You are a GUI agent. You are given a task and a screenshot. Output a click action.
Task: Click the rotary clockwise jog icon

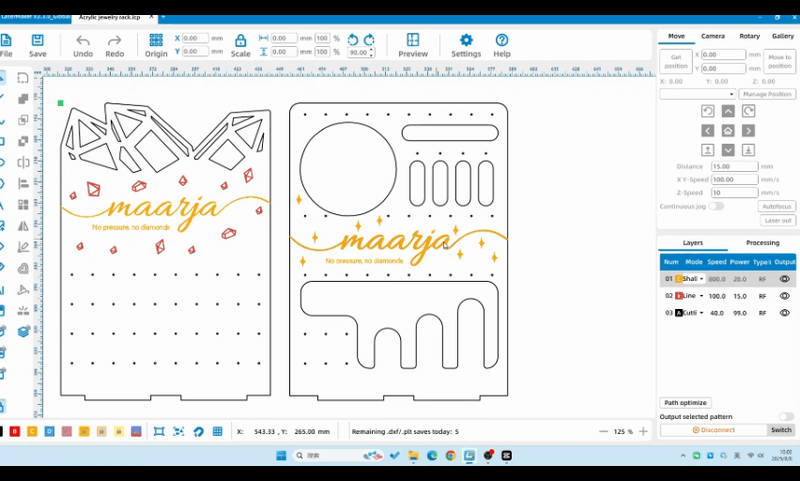click(x=748, y=111)
